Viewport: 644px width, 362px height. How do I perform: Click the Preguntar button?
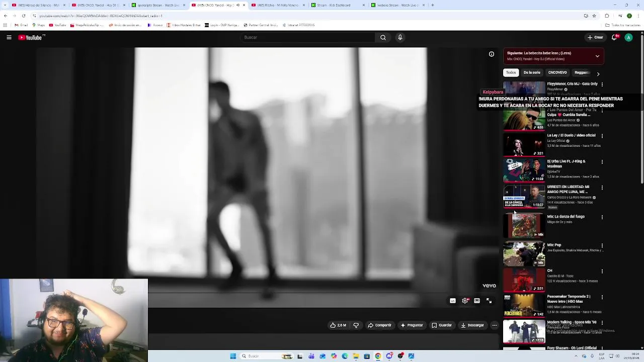(412, 325)
